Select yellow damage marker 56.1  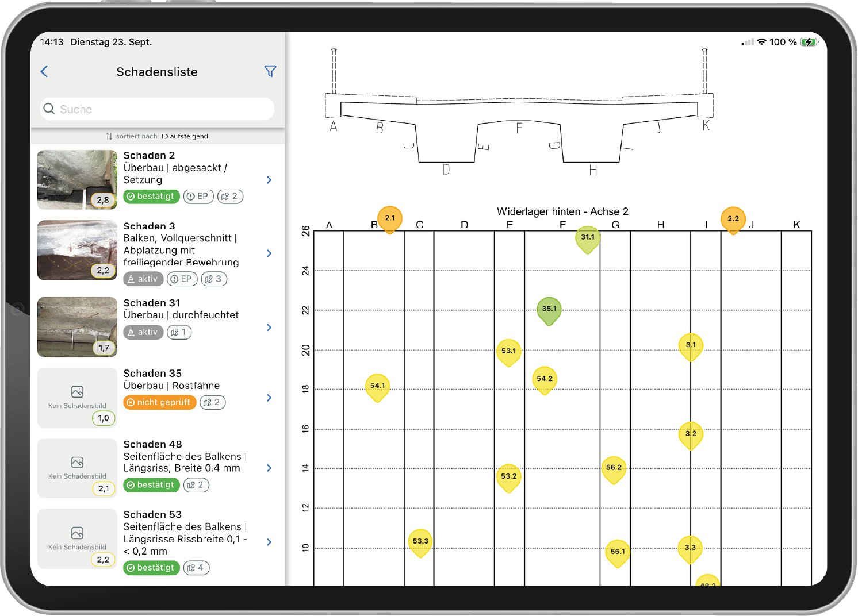tap(618, 553)
